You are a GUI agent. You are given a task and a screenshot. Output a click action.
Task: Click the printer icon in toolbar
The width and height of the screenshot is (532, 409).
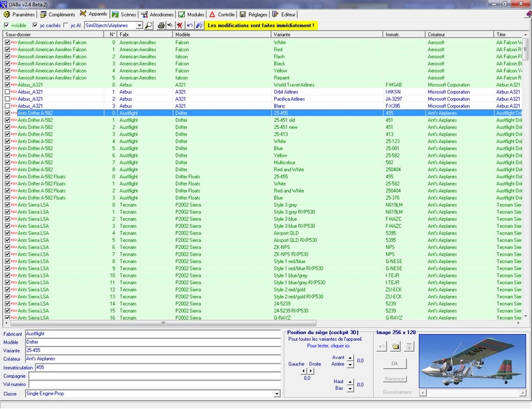(x=161, y=25)
